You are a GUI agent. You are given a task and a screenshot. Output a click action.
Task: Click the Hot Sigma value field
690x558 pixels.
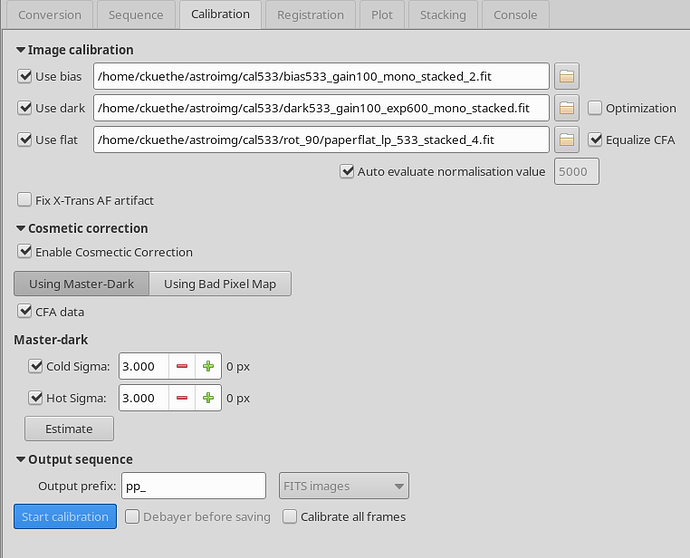click(x=144, y=398)
